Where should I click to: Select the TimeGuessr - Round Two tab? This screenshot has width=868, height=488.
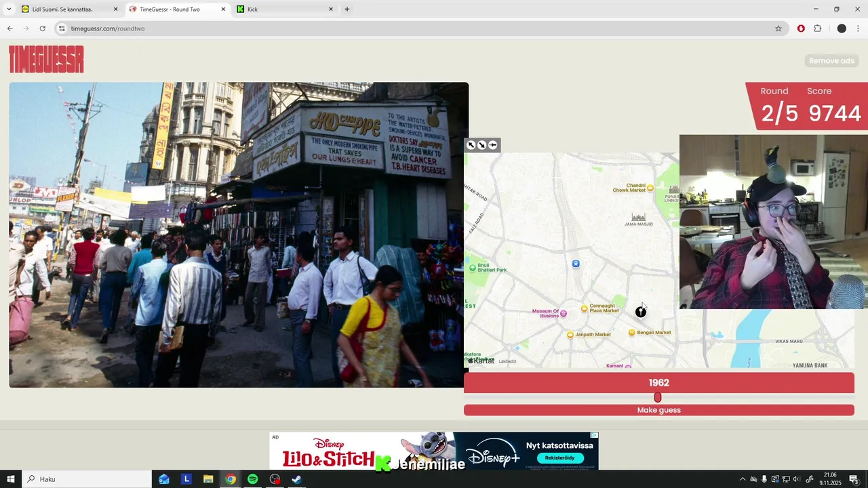click(176, 9)
